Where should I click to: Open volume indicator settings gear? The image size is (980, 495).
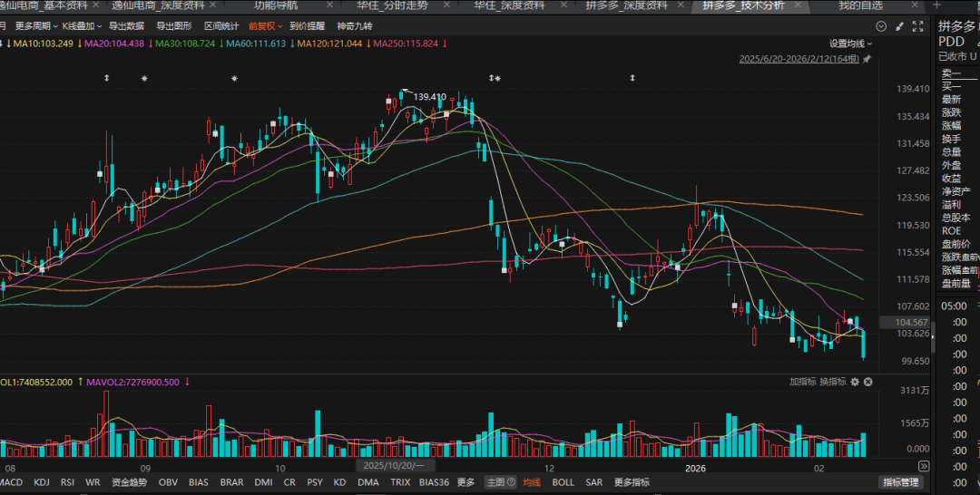coord(854,383)
